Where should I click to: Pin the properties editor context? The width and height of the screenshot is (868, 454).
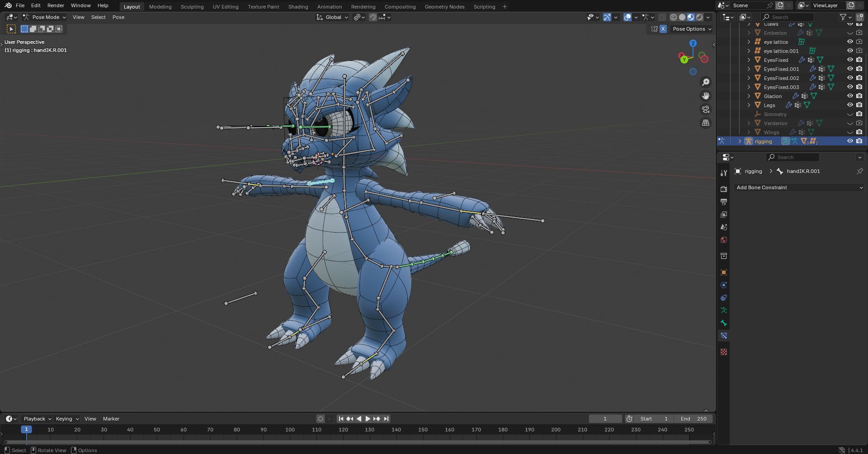(x=859, y=171)
